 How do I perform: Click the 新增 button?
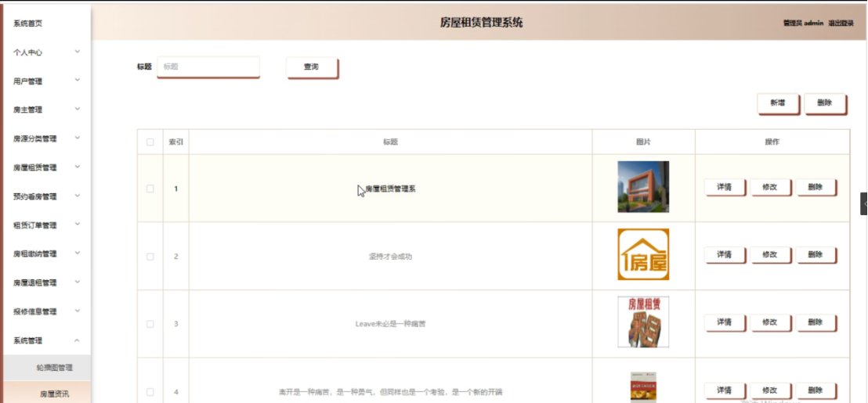778,103
